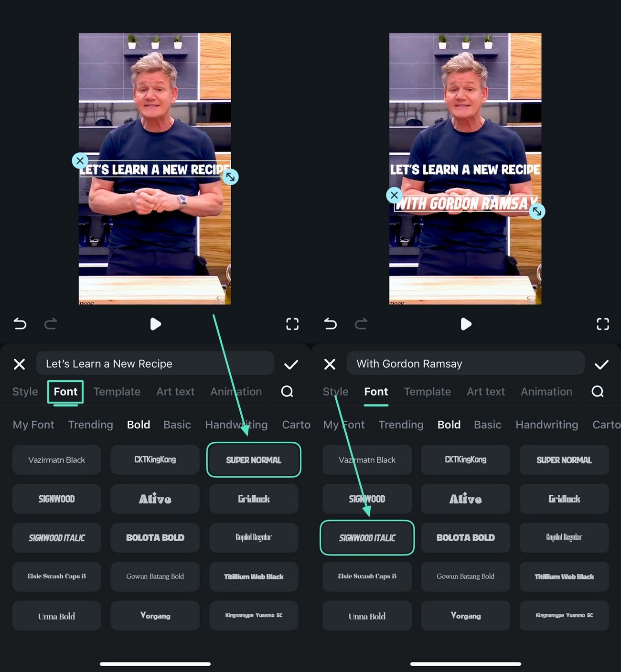Choose Titillium Web Black font in left screen
The height and width of the screenshot is (672, 621).
[254, 576]
